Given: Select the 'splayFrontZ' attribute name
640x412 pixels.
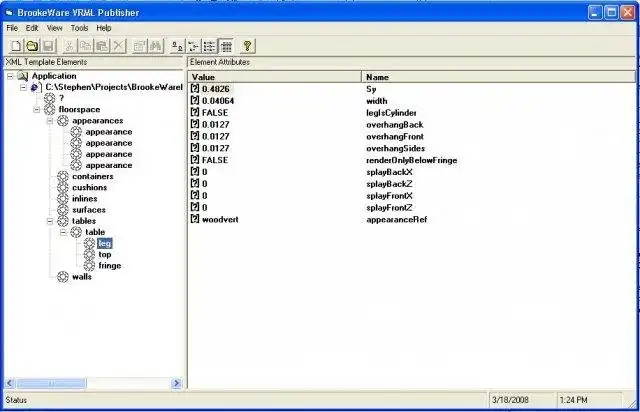Looking at the screenshot, I should tap(389, 207).
